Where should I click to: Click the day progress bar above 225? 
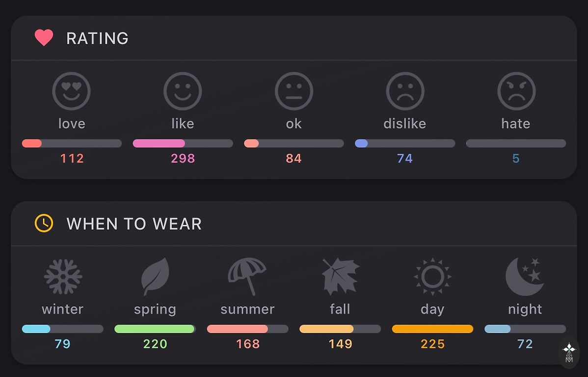[x=432, y=329]
